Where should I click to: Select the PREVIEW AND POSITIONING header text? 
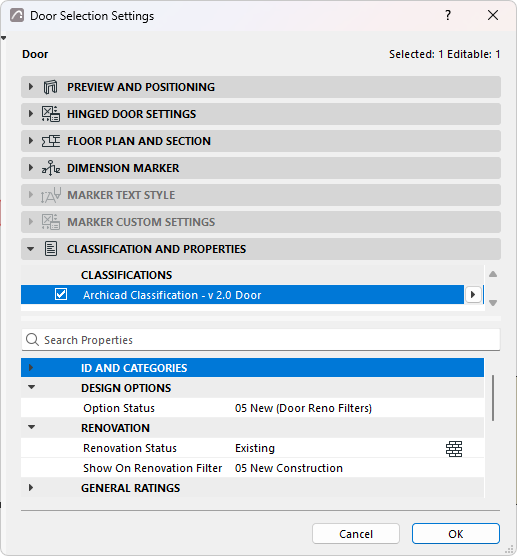141,87
